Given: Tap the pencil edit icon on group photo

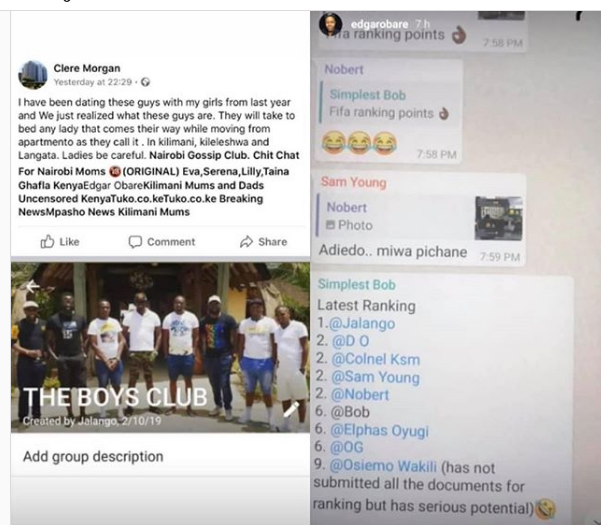Looking at the screenshot, I should pyautogui.click(x=291, y=410).
